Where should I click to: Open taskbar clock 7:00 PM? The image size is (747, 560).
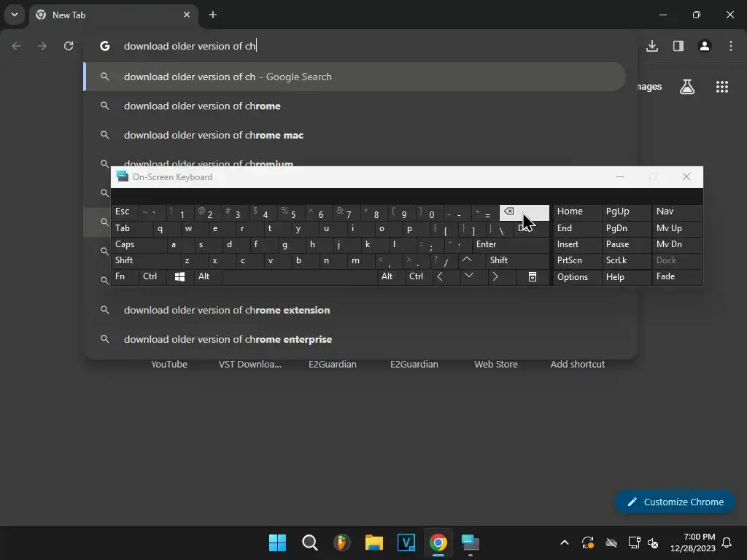pos(693,542)
